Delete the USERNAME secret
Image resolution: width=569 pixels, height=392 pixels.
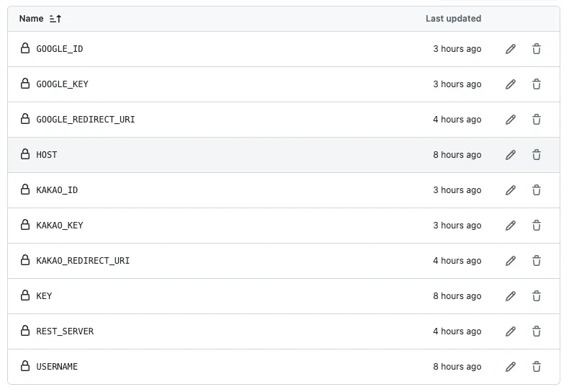(537, 367)
